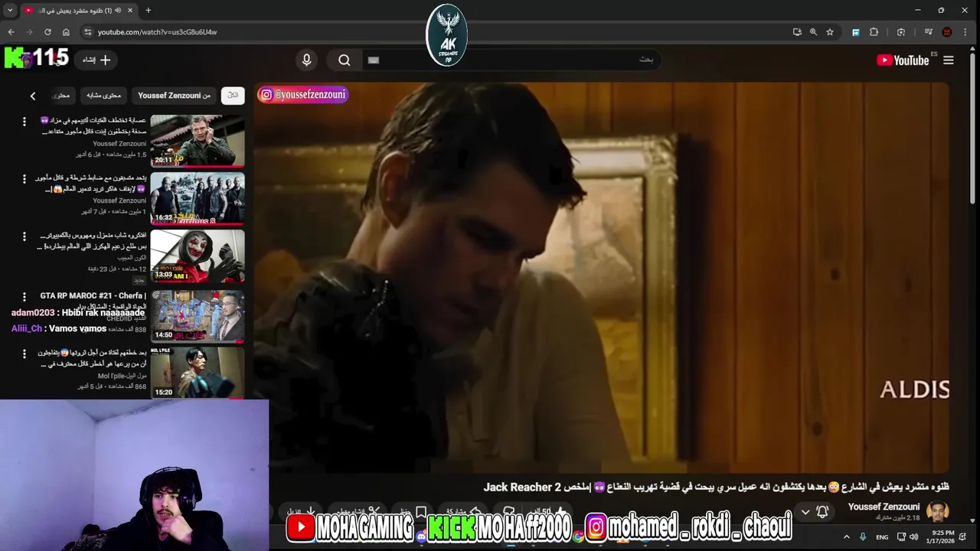980x551 pixels.
Task: Click the YouTube search magnifier button
Action: [x=345, y=60]
